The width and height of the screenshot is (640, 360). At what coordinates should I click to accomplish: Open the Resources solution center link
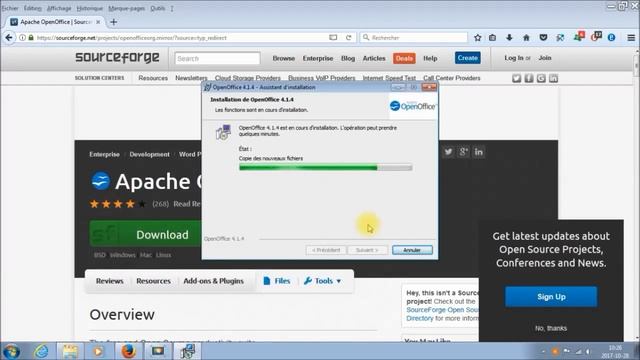153,78
